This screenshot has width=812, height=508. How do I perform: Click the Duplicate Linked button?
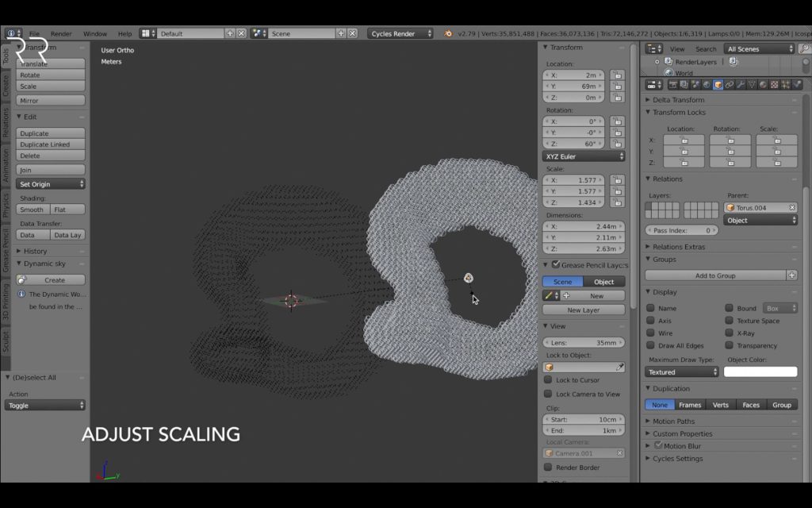point(50,144)
